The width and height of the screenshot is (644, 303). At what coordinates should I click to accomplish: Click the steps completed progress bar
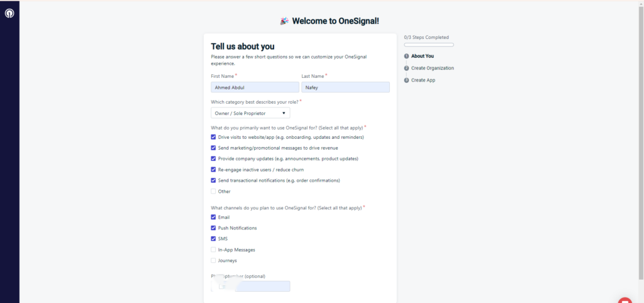(x=428, y=45)
